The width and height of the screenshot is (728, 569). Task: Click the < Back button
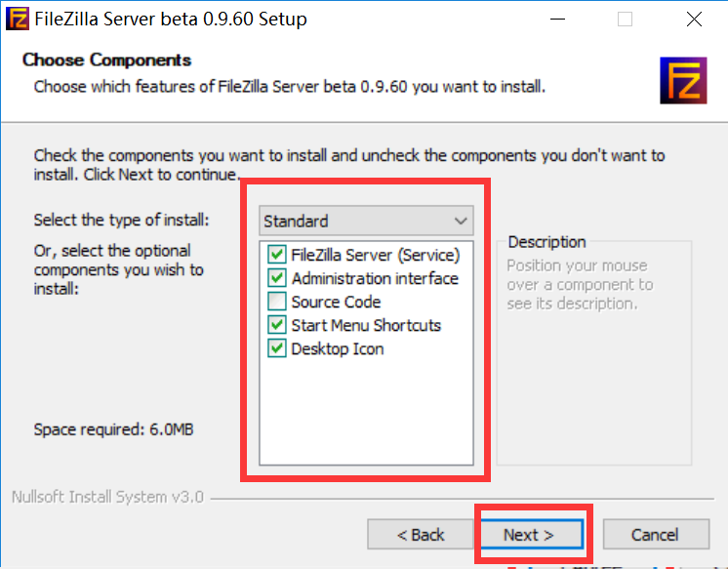pos(421,534)
